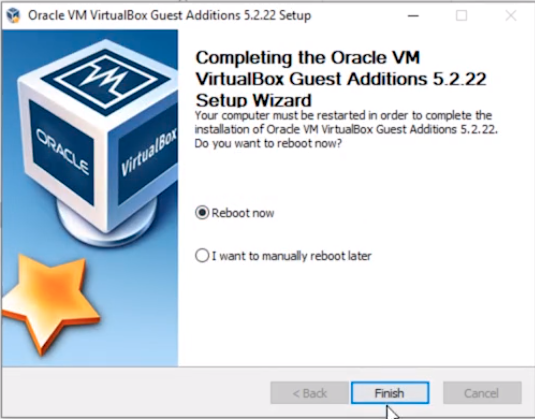
Task: Click the greyed-out Cancel button
Action: click(x=482, y=393)
